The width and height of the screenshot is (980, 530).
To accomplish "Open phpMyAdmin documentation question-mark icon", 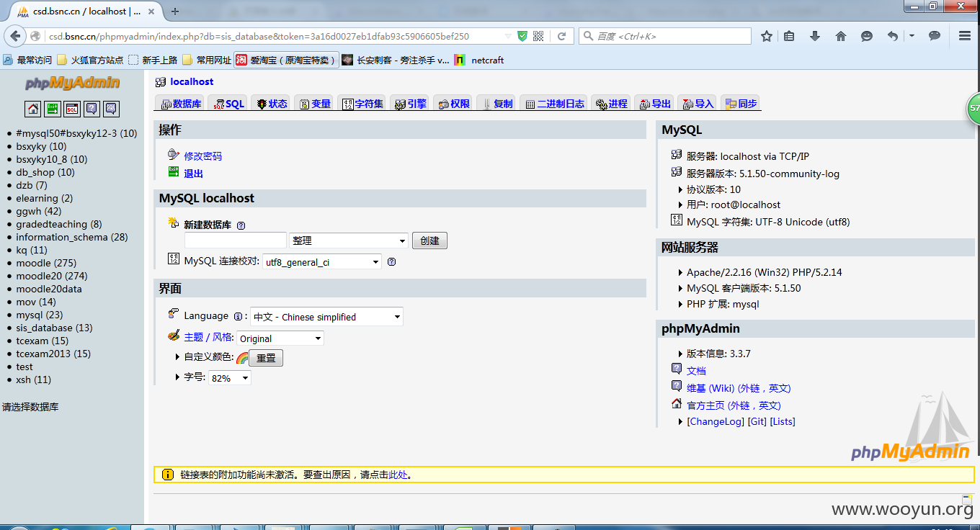I will click(x=92, y=109).
